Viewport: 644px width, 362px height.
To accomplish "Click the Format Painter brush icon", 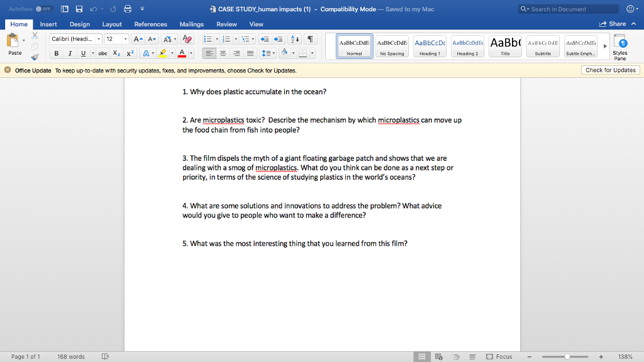I will 35,57.
